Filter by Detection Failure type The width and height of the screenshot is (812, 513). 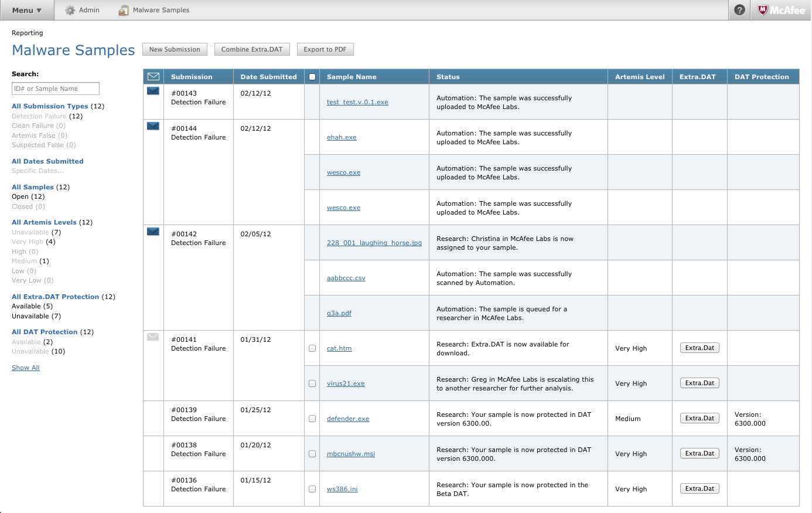pyautogui.click(x=39, y=116)
